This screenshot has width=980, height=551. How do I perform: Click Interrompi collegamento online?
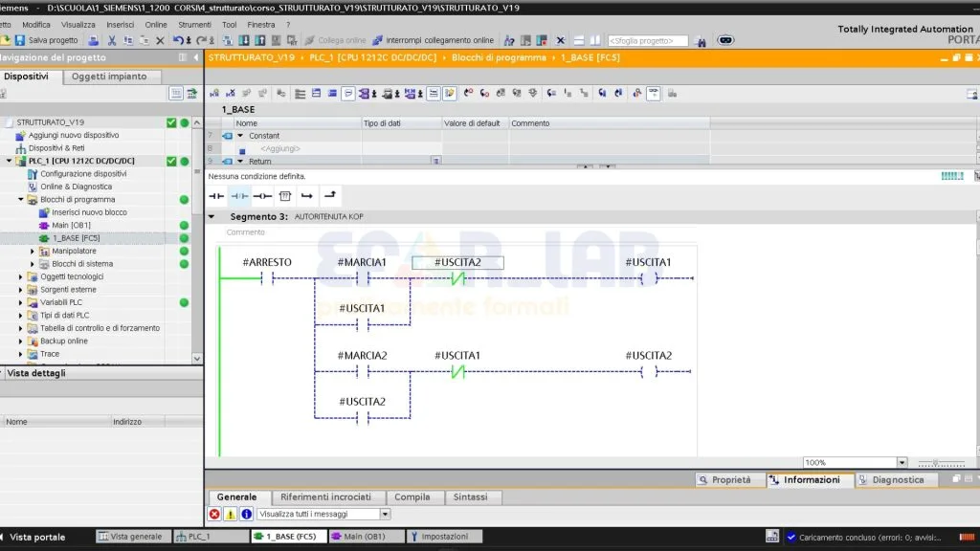pyautogui.click(x=433, y=40)
